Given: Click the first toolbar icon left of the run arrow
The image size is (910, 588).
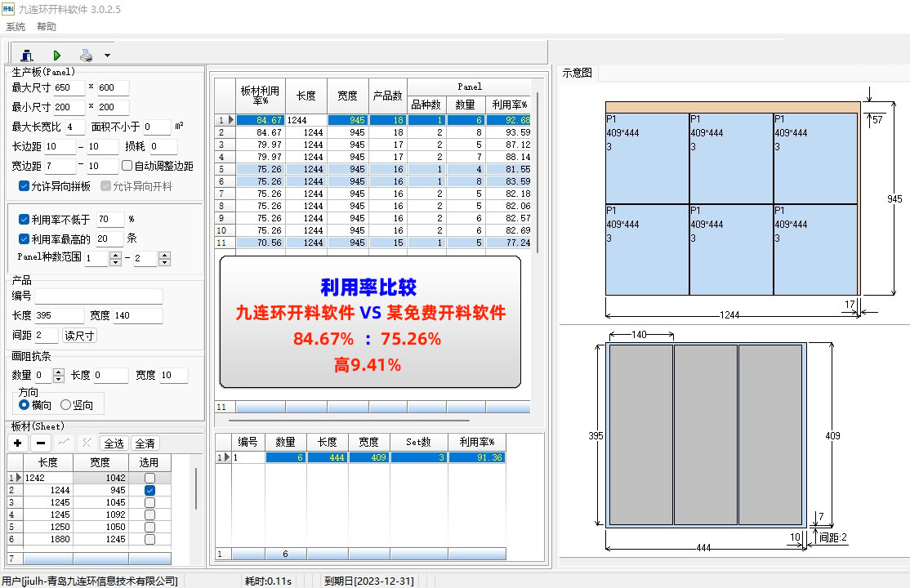Looking at the screenshot, I should (27, 56).
